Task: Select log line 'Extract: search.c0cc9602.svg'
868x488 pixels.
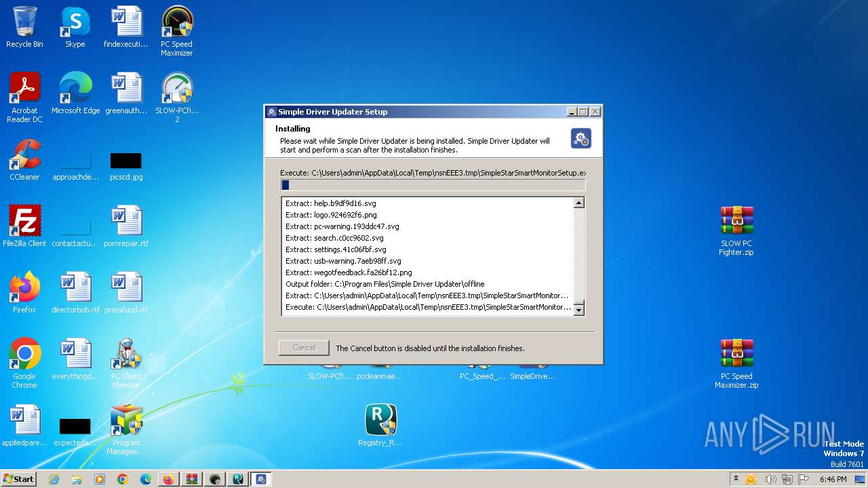Action: [334, 238]
